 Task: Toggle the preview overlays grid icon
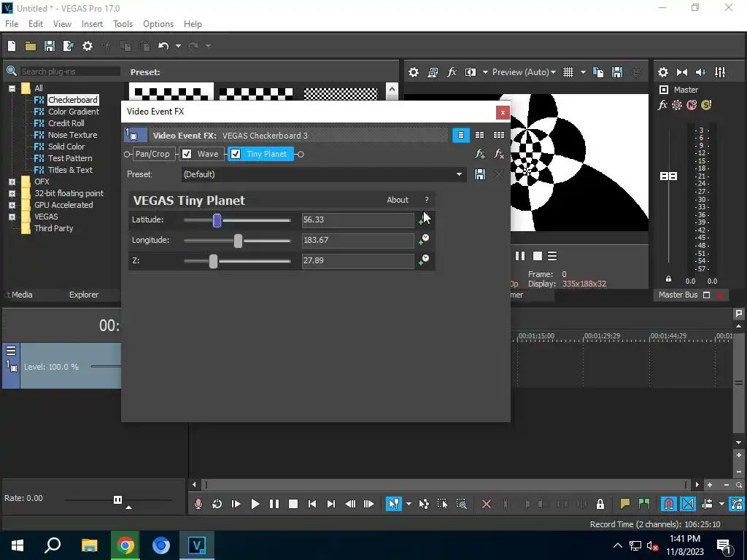point(568,72)
